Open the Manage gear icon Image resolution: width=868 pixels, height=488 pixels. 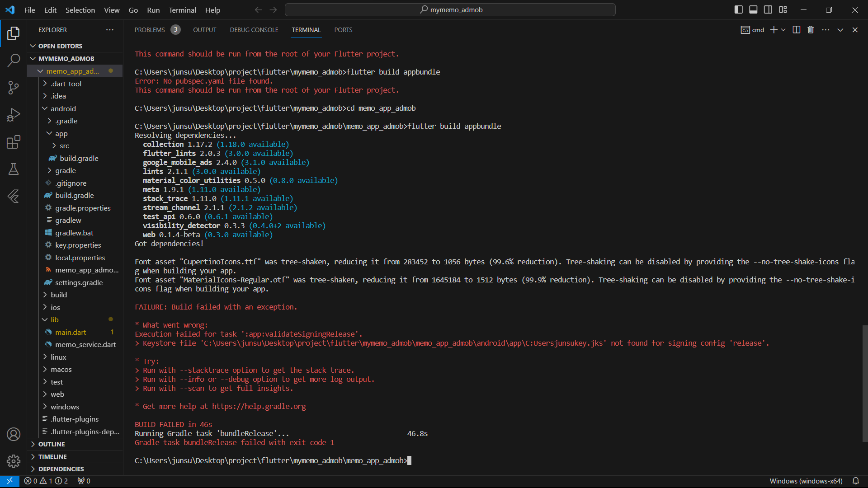pos(14,461)
